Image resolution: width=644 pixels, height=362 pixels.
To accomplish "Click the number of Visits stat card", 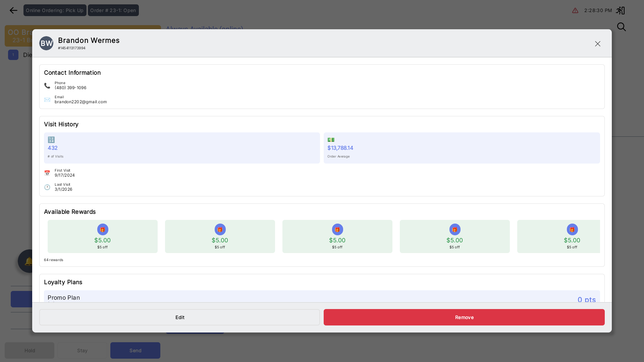I will pyautogui.click(x=181, y=148).
